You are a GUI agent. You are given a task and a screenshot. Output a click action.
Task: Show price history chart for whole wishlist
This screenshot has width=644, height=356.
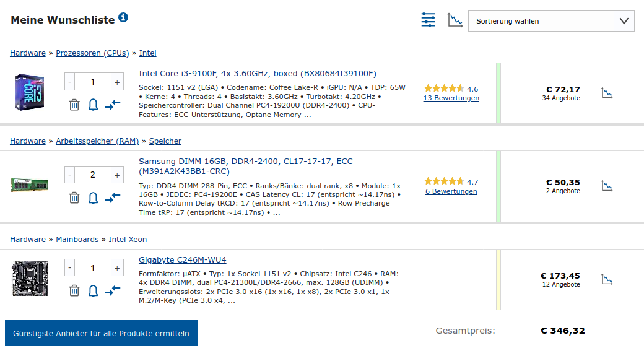click(x=455, y=20)
